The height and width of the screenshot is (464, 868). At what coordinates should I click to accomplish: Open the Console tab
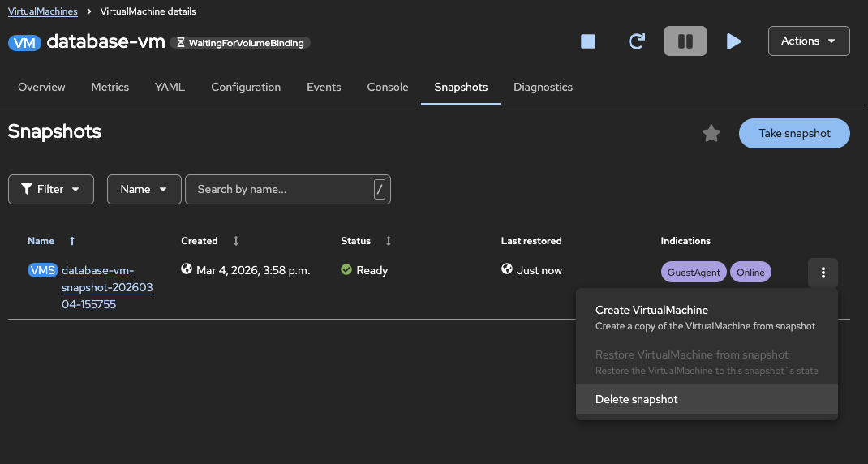point(388,87)
